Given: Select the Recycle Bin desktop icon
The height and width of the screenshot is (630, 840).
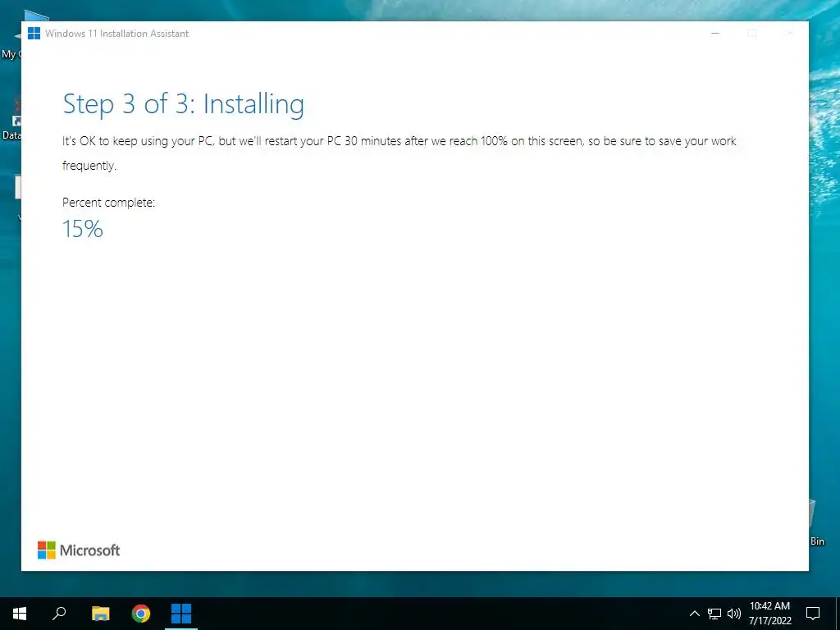Looking at the screenshot, I should coord(815,523).
